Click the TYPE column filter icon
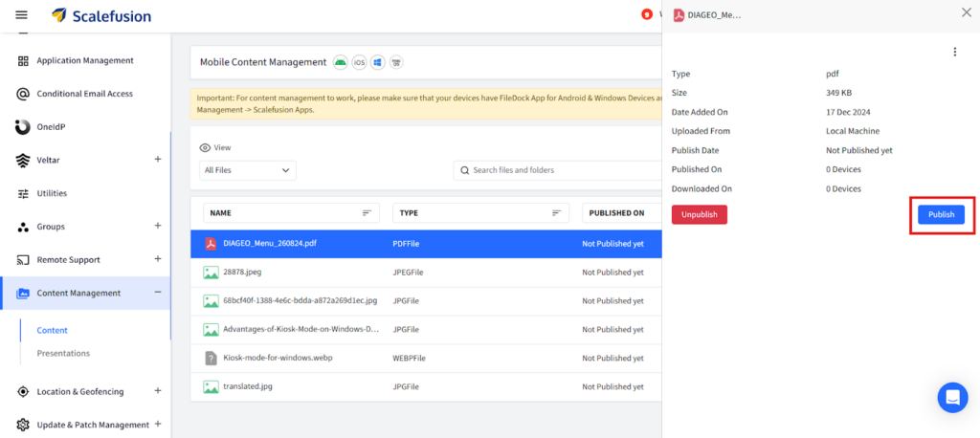This screenshot has width=980, height=438. pyautogui.click(x=556, y=213)
